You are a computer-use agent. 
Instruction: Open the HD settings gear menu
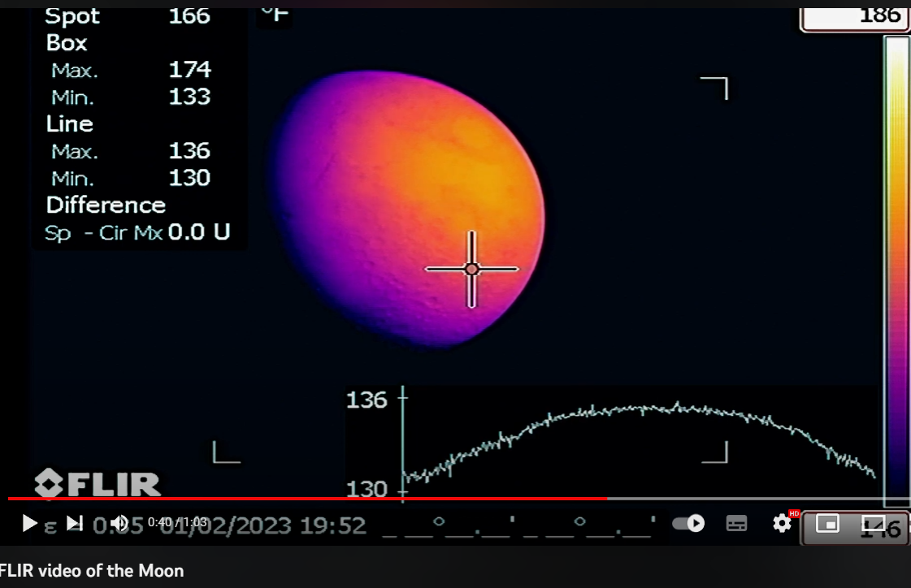coord(782,523)
